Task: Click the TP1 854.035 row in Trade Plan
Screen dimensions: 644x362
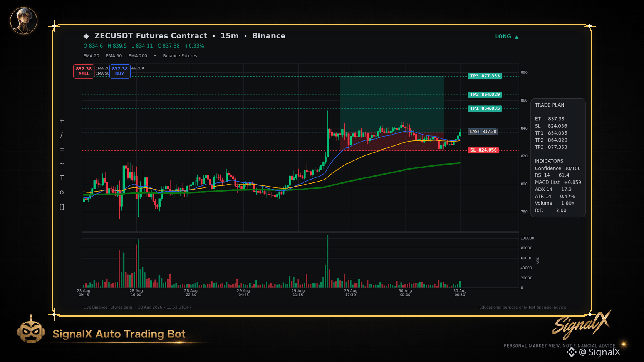Action: [x=551, y=133]
